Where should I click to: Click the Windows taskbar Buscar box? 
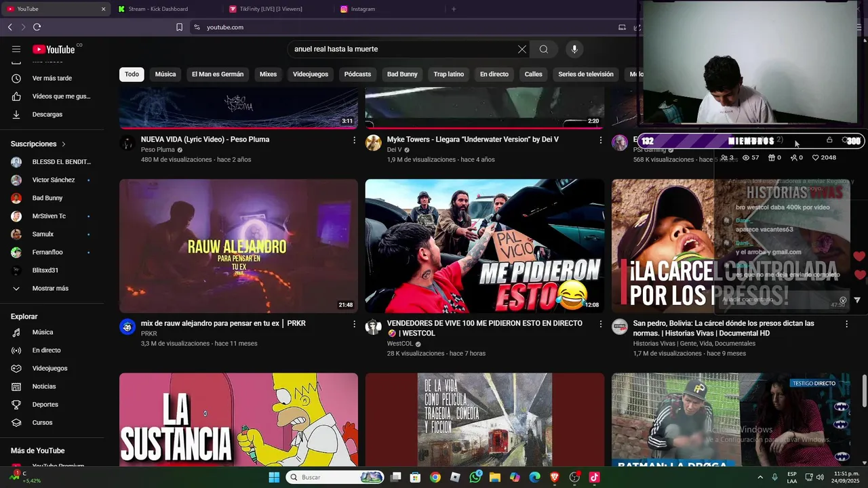pos(335,477)
